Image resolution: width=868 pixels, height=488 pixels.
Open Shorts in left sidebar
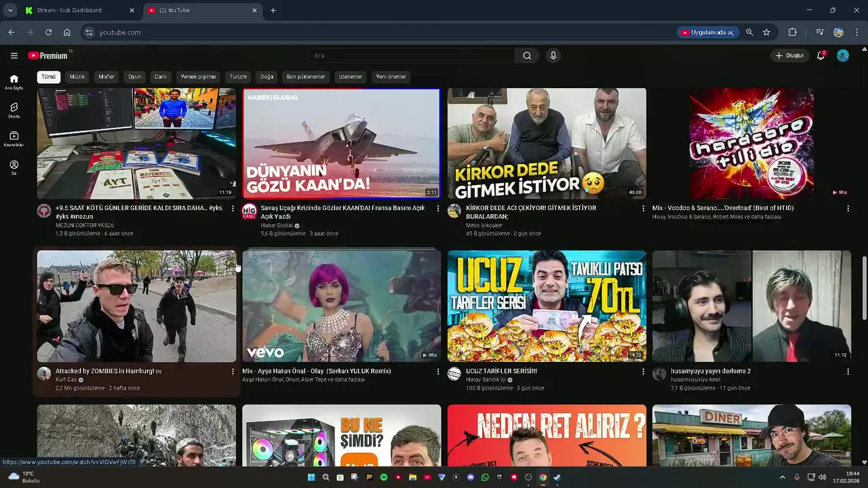pos(14,110)
